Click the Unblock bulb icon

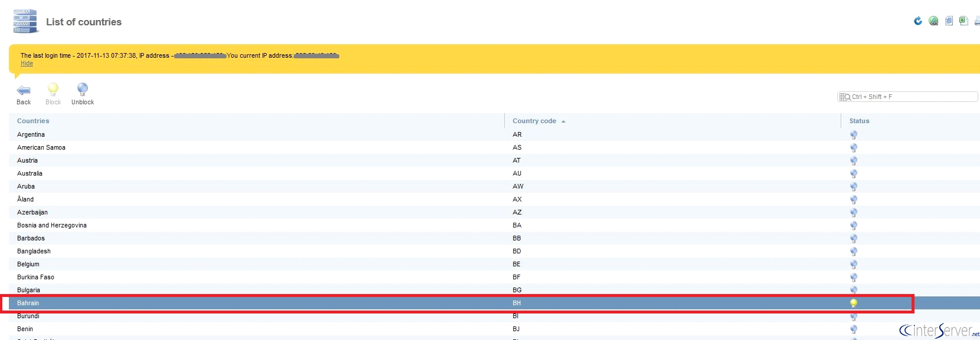83,89
